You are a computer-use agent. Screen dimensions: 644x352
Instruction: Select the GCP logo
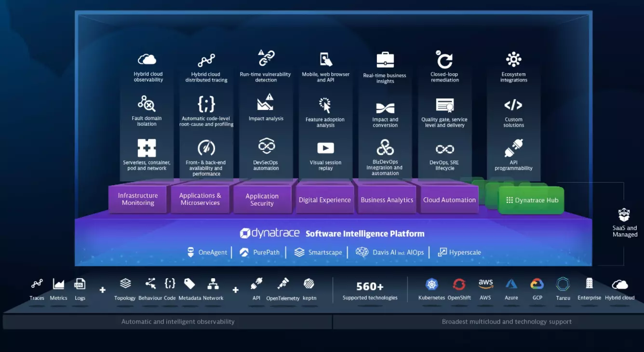coord(537,284)
